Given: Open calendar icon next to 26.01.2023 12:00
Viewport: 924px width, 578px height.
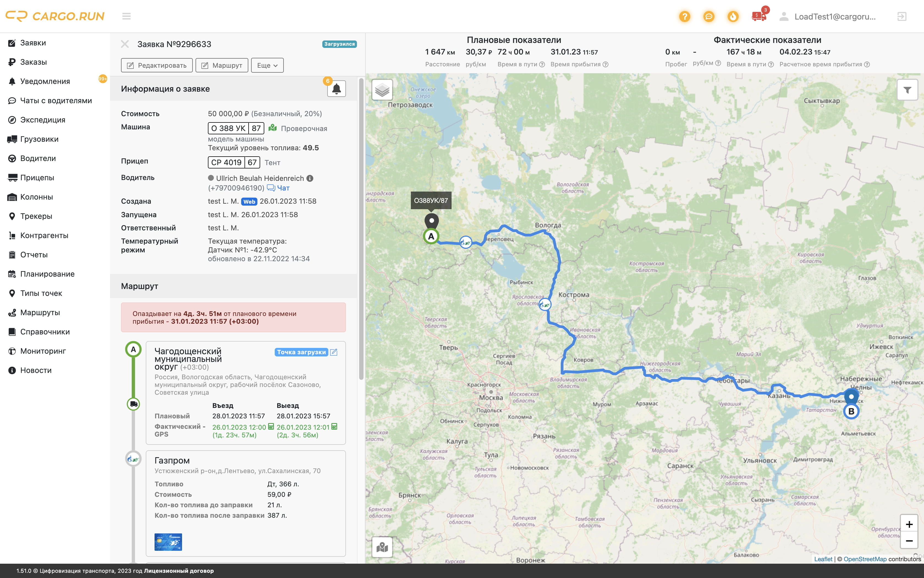Looking at the screenshot, I should [271, 427].
